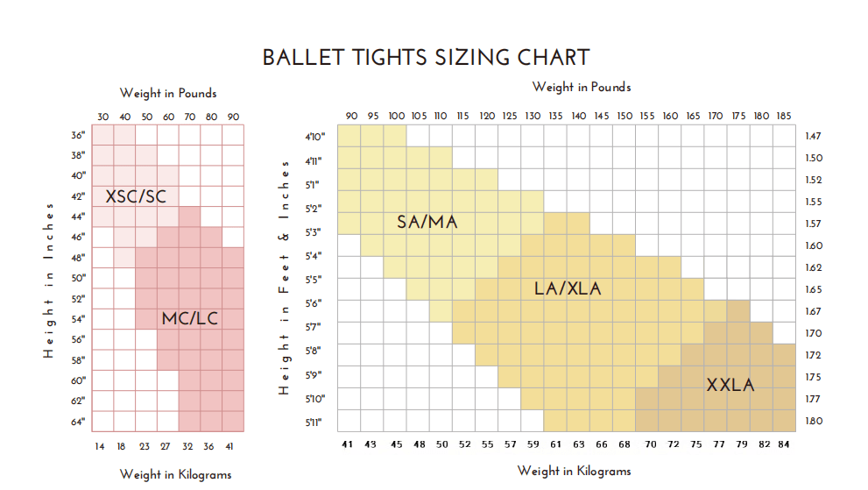Select the XSC/SC size label
This screenshot has width=868, height=490.
click(136, 196)
